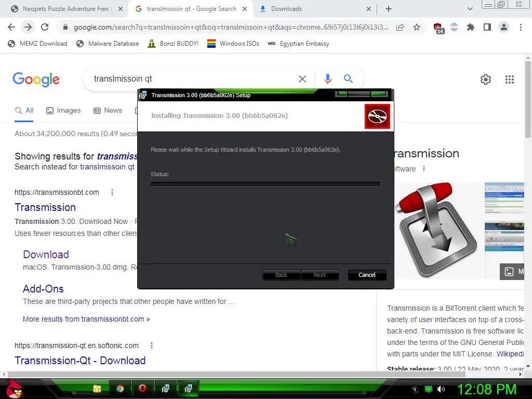Click Cancel in the Transmission setup
The width and height of the screenshot is (532, 399).
point(367,275)
